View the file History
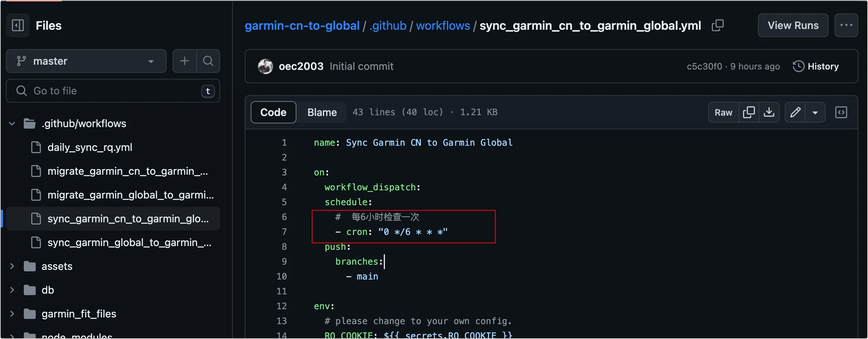 point(816,66)
